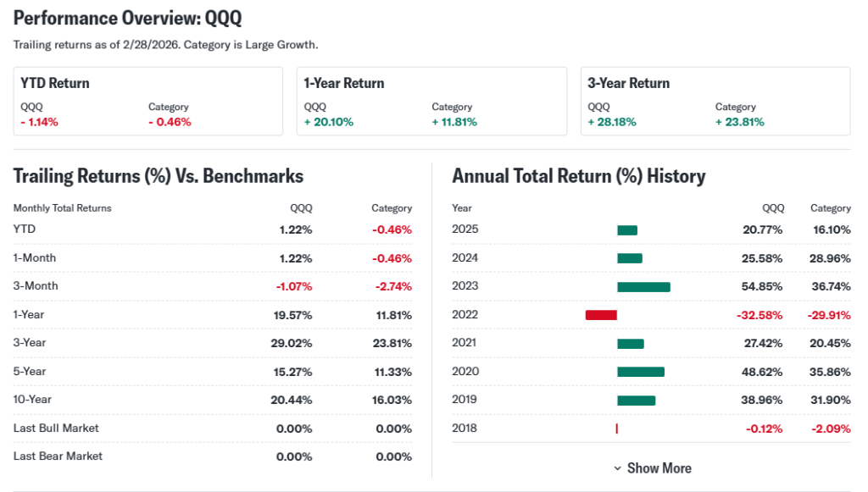
Task: Expand annual history with Show More
Action: [659, 468]
